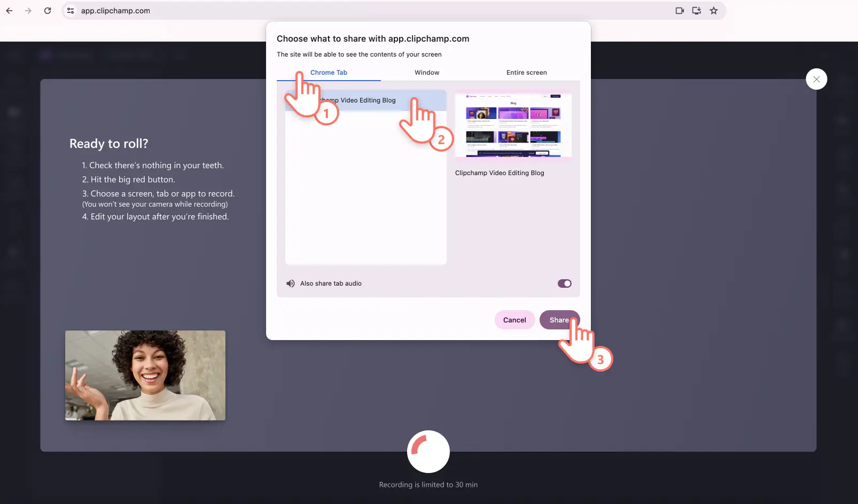Click the browser forward arrow

[x=28, y=11]
